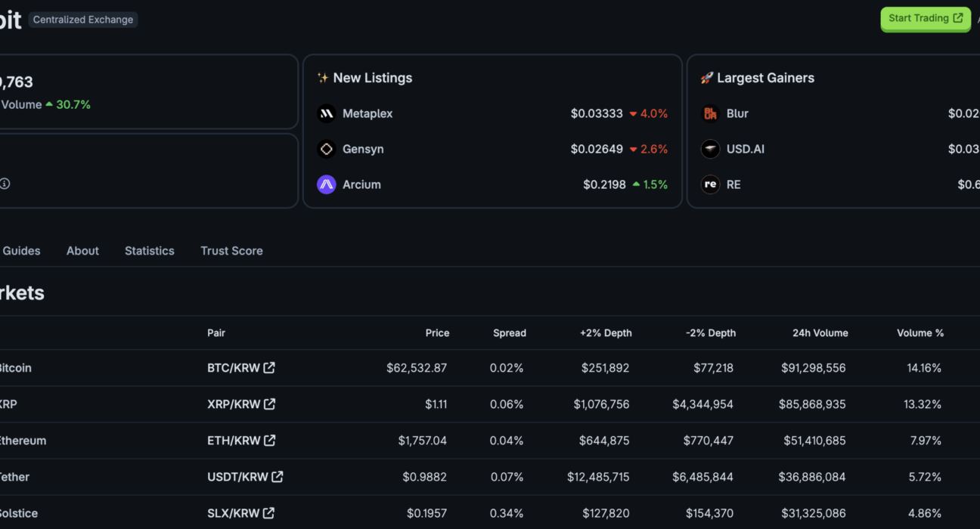Image resolution: width=980 pixels, height=529 pixels.
Task: Click the USD.AI coin logo icon
Action: coord(710,150)
